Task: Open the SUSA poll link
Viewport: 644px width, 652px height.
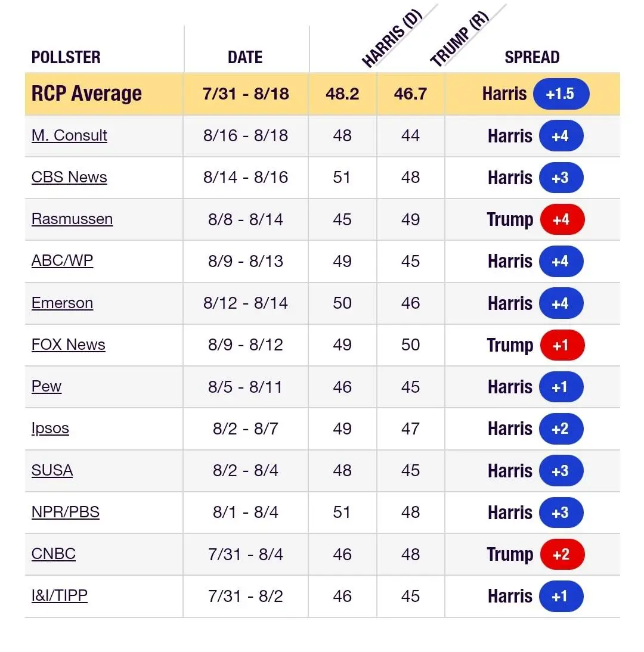Action: pyautogui.click(x=52, y=470)
